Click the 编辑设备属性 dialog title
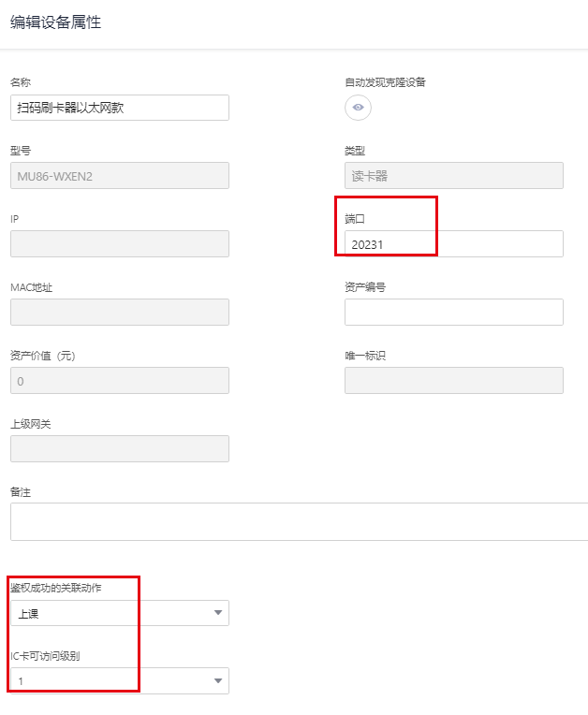The image size is (588, 715). click(x=55, y=22)
